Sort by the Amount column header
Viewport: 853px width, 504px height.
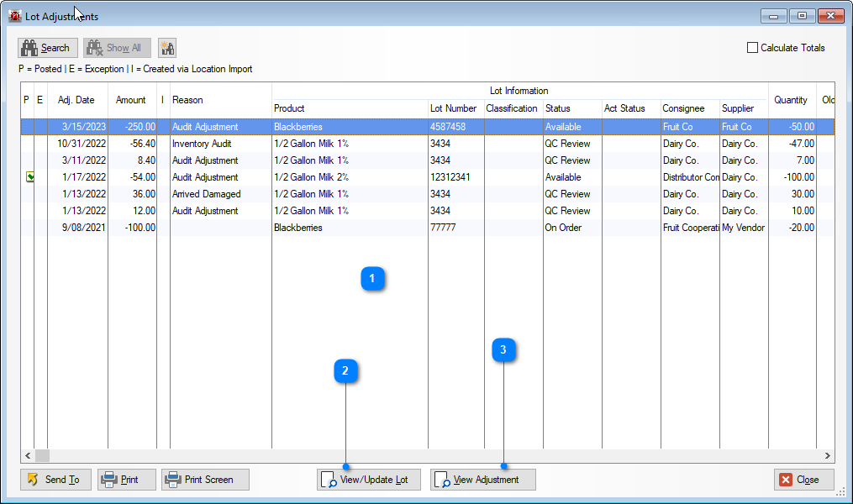pos(130,100)
